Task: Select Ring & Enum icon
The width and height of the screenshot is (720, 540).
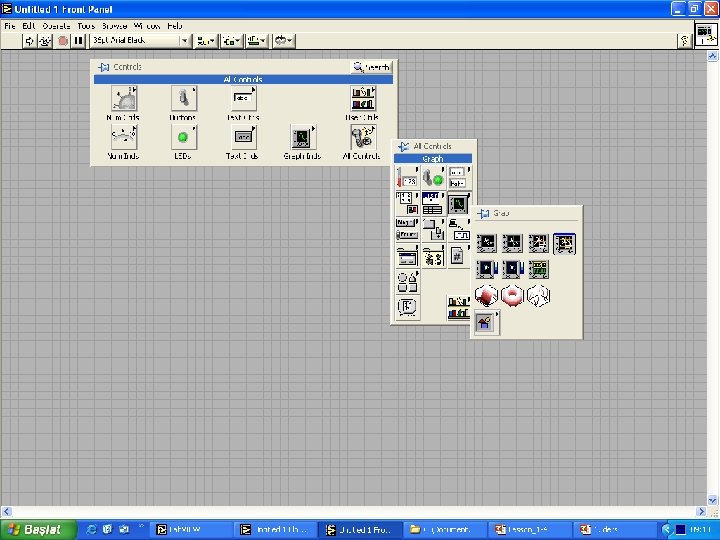Action: (x=407, y=229)
